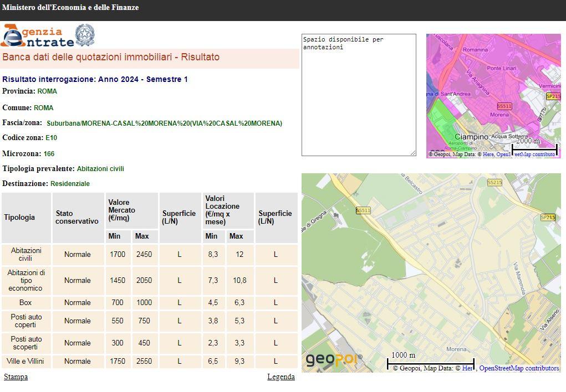Click the SP215 road shield on the overview map
The image size is (566, 392).
(x=553, y=96)
